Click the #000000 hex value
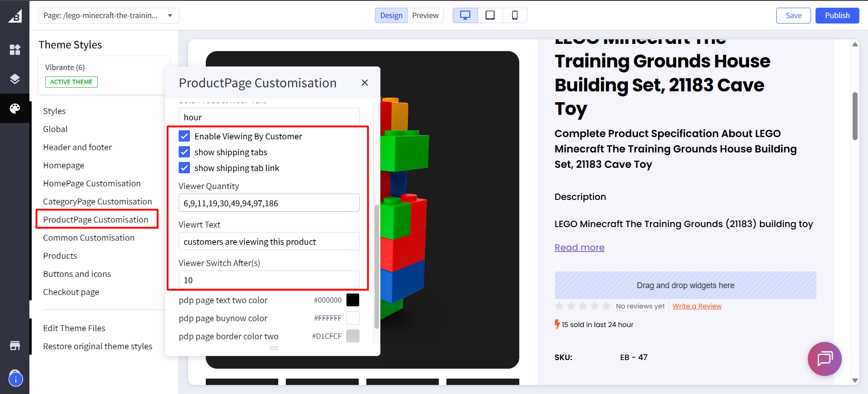 tap(328, 300)
